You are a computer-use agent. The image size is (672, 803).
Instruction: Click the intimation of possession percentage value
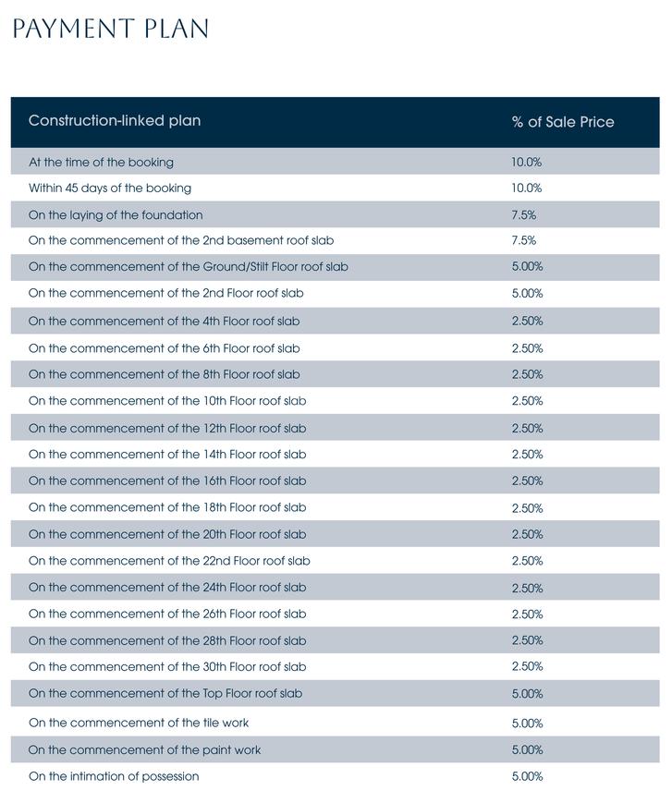pos(527,777)
